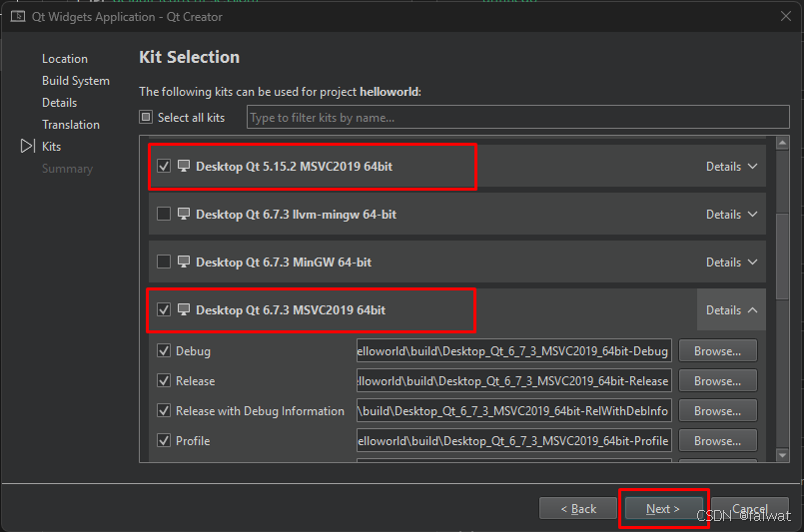
Task: Click the kit list scroll down arrow
Action: click(782, 454)
